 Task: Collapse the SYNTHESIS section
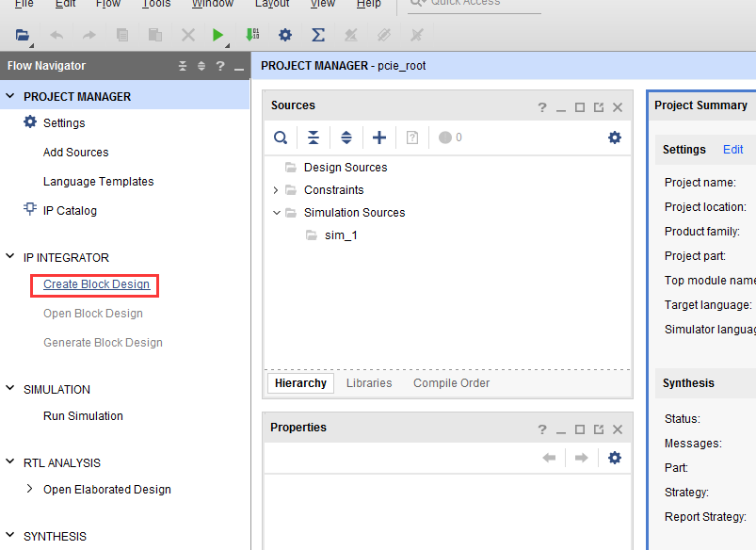[x=10, y=535]
